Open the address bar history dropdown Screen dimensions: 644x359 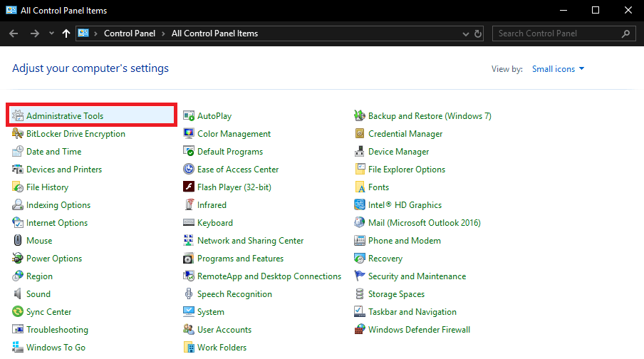pyautogui.click(x=466, y=33)
